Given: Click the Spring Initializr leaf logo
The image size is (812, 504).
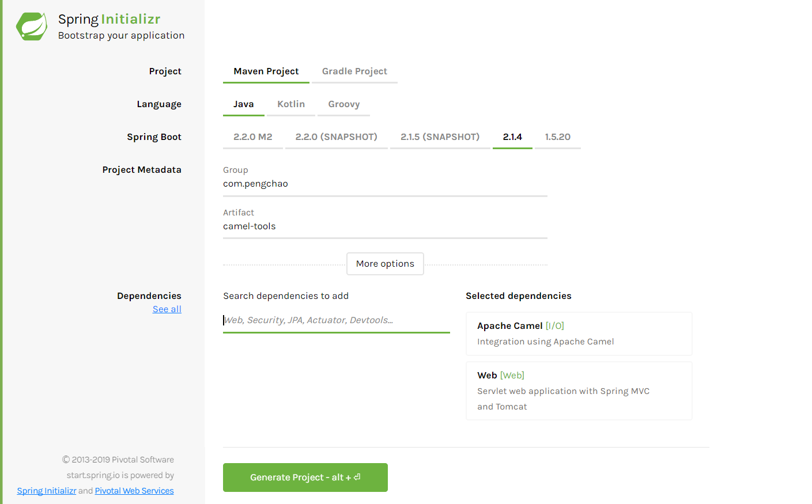Looking at the screenshot, I should click(x=31, y=26).
